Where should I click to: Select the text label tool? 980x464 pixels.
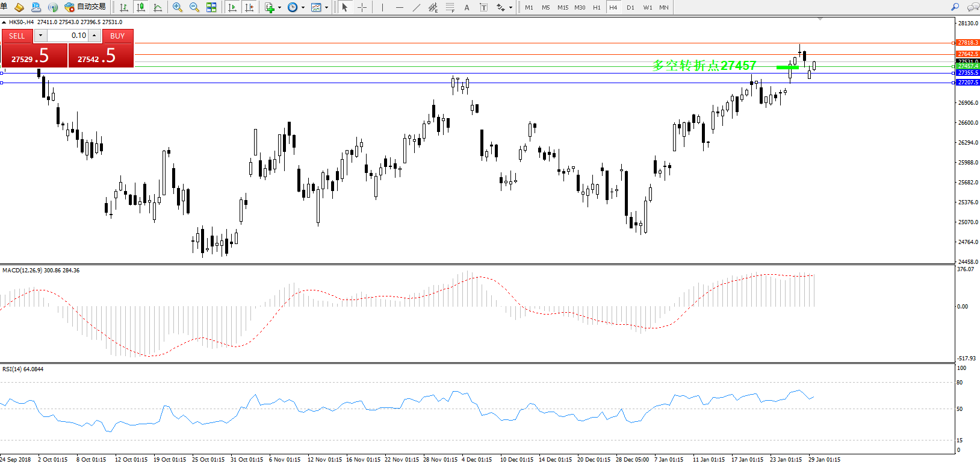click(x=467, y=7)
